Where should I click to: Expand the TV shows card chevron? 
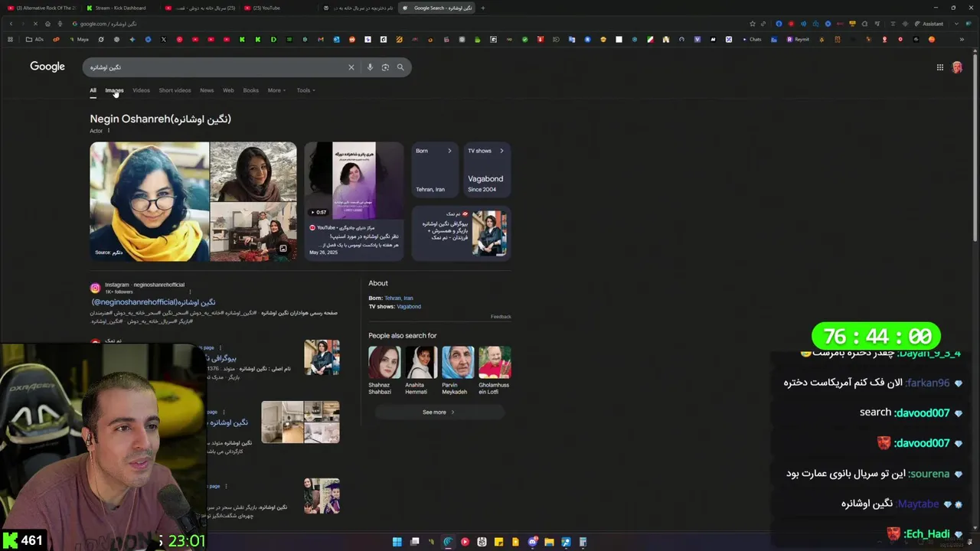501,151
